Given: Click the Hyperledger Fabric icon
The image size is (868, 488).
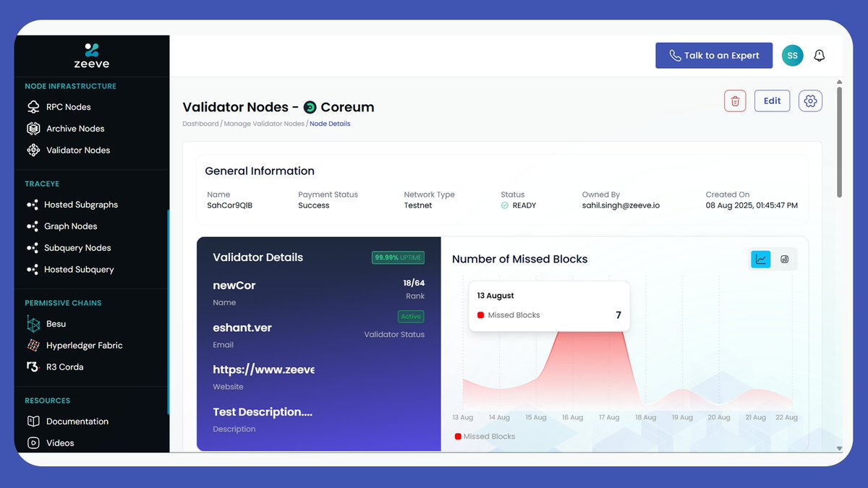Looking at the screenshot, I should tap(33, 346).
